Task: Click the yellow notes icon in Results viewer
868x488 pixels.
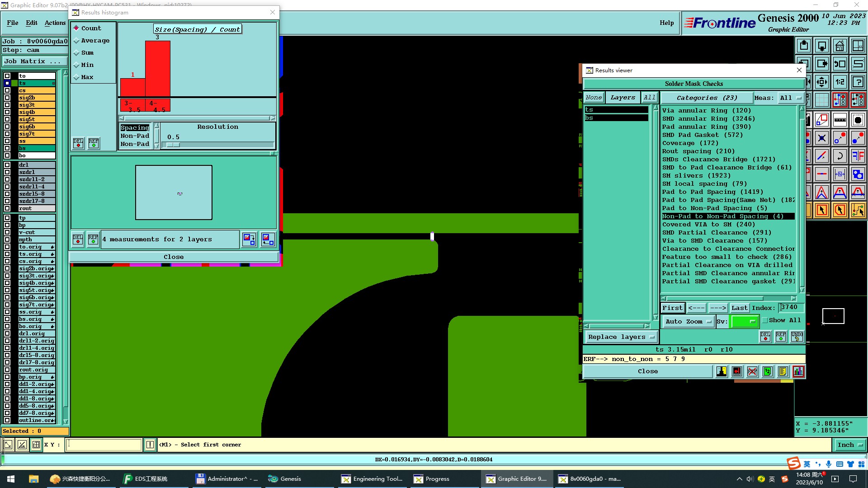Action: pyautogui.click(x=783, y=371)
